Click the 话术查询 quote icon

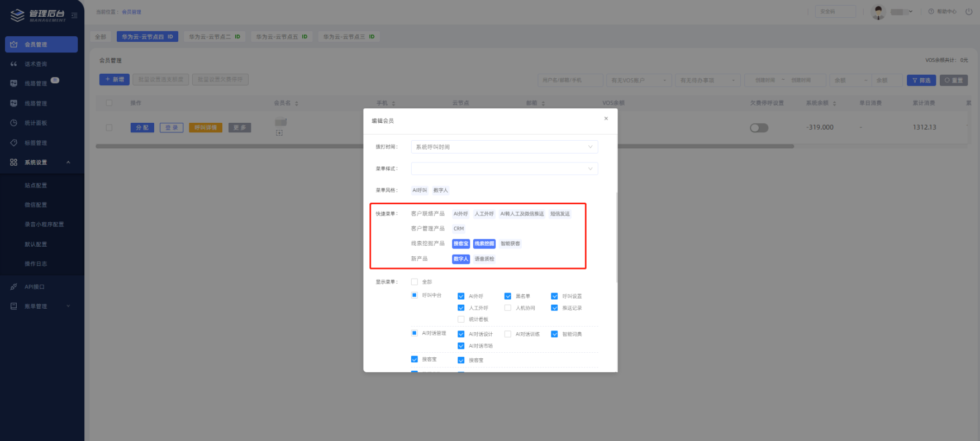click(x=14, y=64)
